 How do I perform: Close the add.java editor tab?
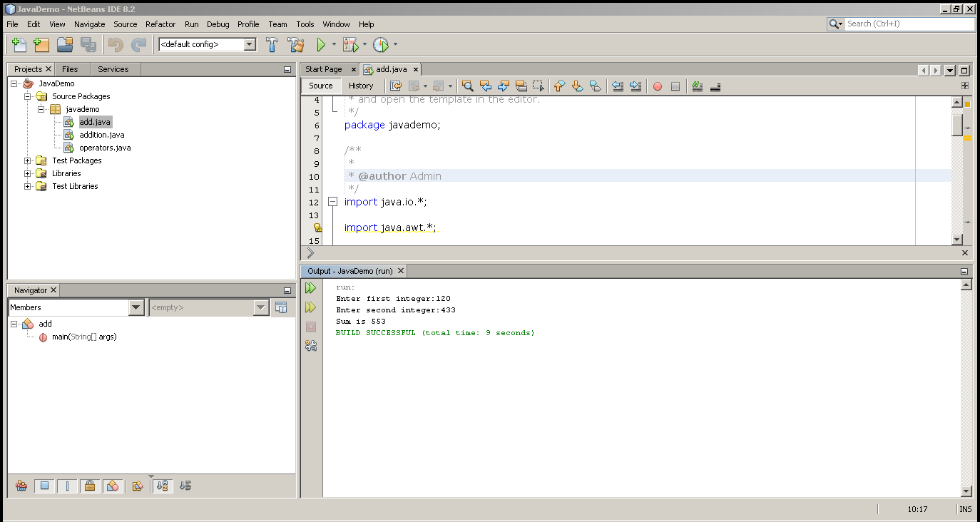[x=416, y=69]
